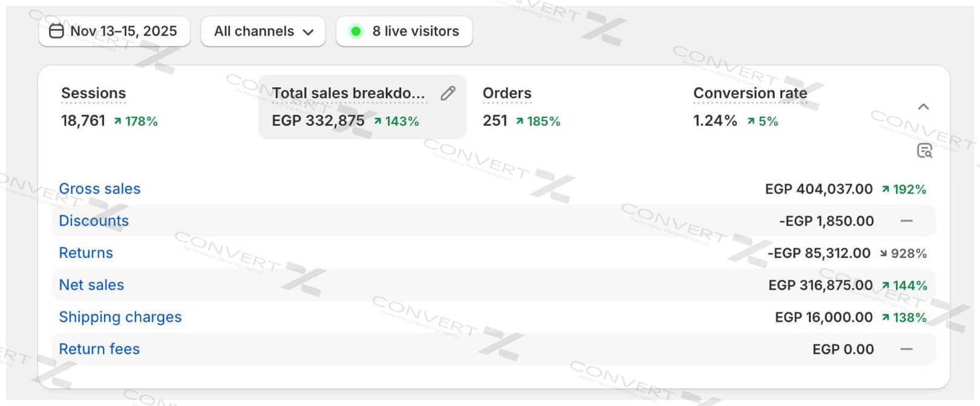Click the pencil edit icon on Total sales
This screenshot has height=406, width=980.
tap(448, 93)
